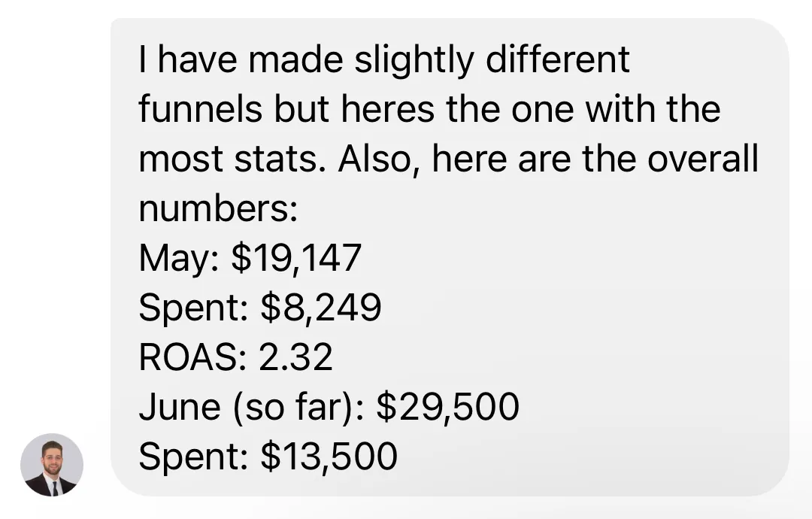Select the word "heres" in second line
812x519 pixels.
coord(388,109)
